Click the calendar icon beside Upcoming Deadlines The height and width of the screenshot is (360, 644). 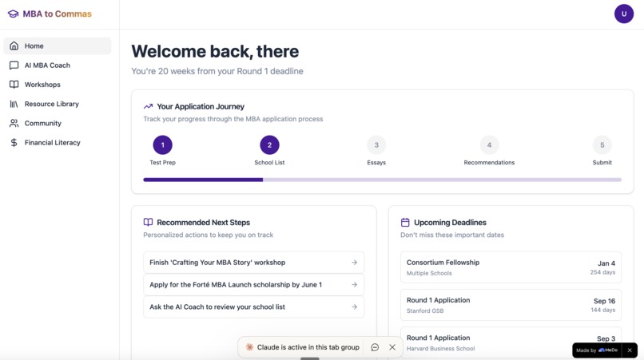tap(405, 222)
